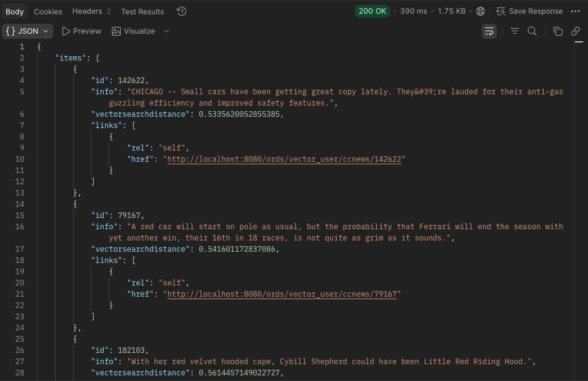This screenshot has width=588, height=381.
Task: Click the network globe icon
Action: tap(480, 11)
